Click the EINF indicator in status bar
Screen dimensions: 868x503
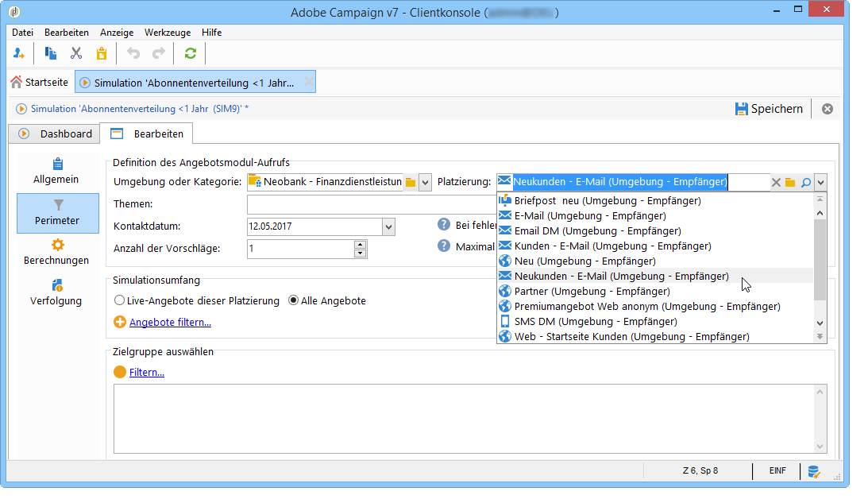[777, 471]
